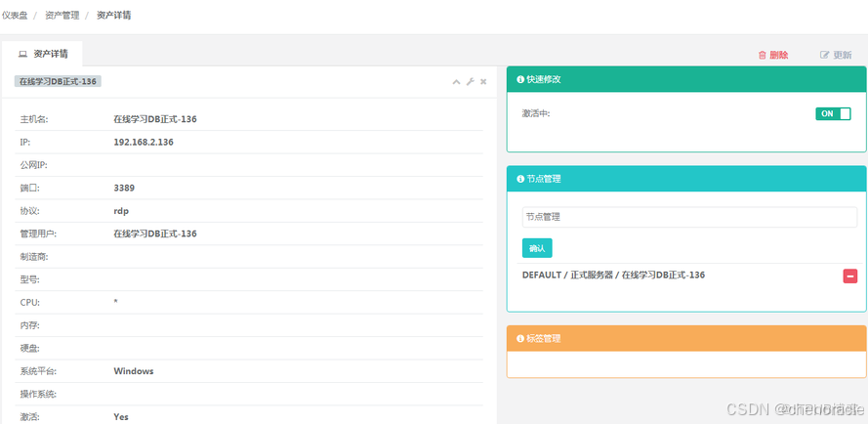Screen dimensions: 868x424
Task: Click the 硬盘 field label
Action: 29,349
